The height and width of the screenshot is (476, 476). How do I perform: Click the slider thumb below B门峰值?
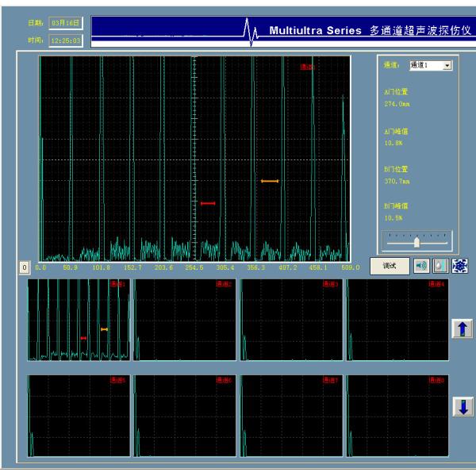point(416,242)
